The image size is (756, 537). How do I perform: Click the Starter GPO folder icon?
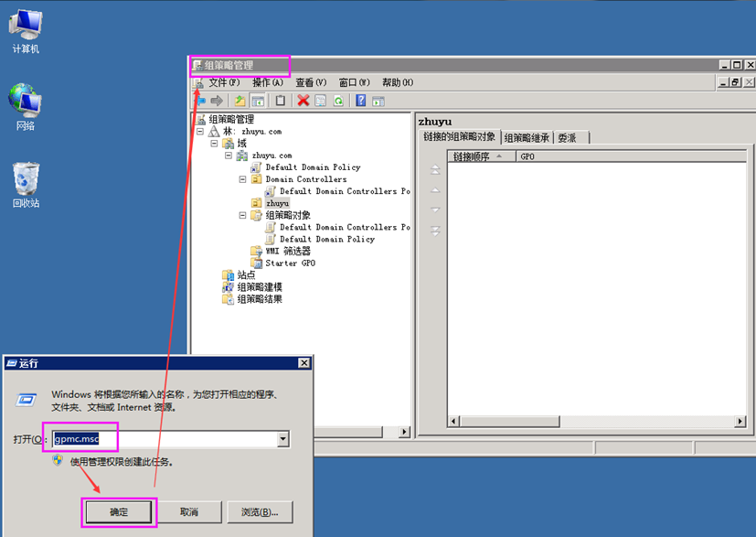tap(257, 263)
